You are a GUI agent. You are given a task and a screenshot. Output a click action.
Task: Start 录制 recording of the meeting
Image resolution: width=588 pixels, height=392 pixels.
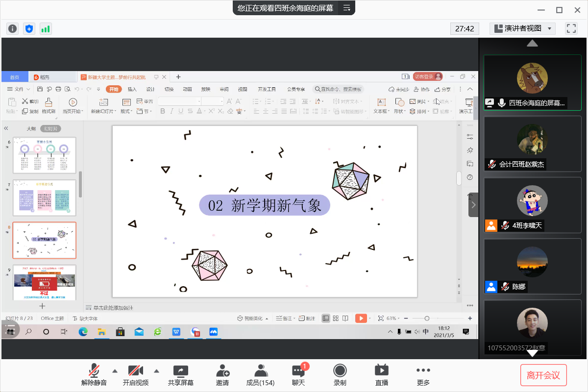pyautogui.click(x=340, y=375)
